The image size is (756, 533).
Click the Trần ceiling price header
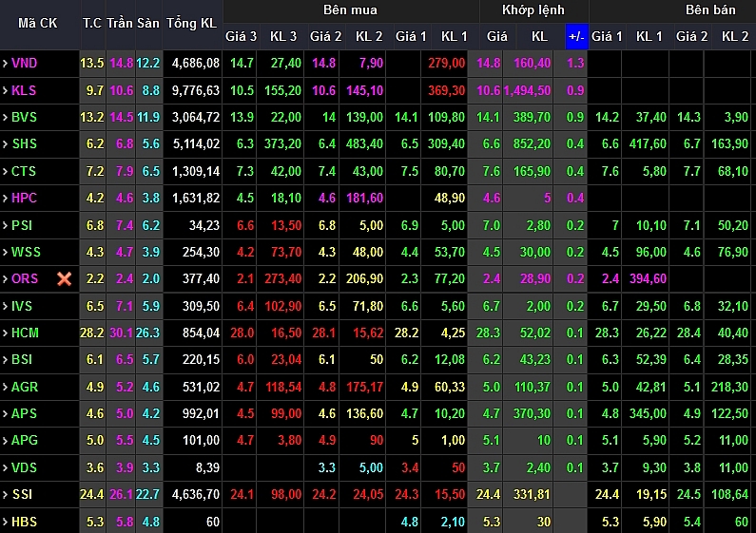pos(120,23)
